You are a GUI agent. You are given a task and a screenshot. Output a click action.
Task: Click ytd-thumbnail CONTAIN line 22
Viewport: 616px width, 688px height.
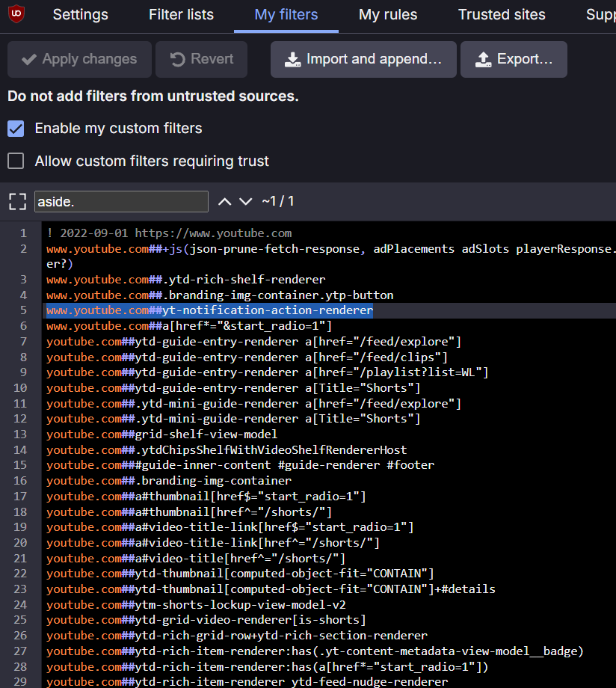tap(240, 574)
